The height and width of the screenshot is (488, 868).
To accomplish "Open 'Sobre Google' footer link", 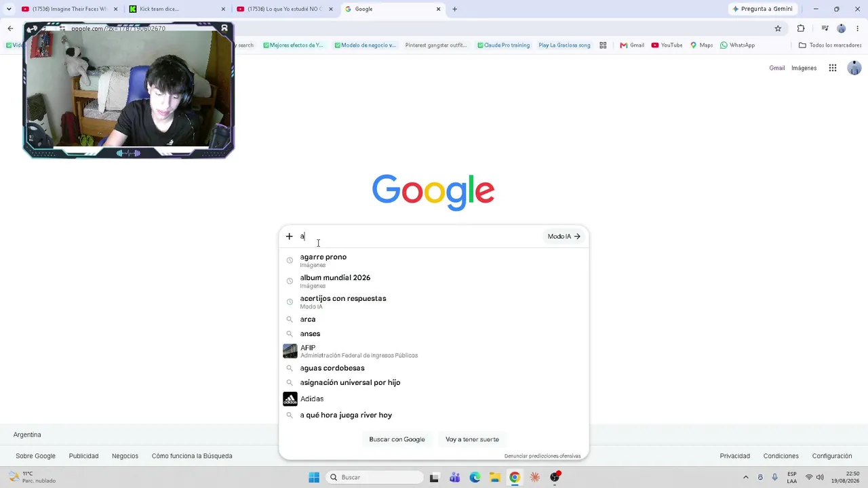I will [36, 456].
